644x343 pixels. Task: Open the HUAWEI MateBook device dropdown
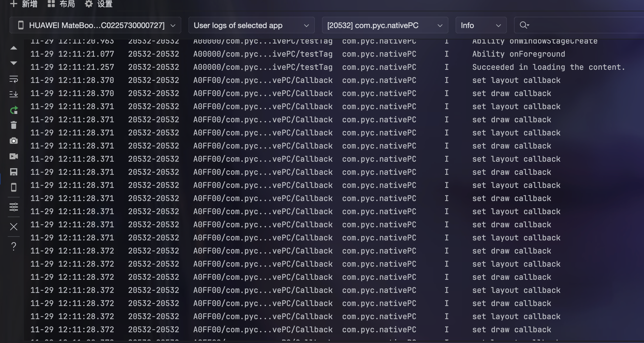pos(95,25)
